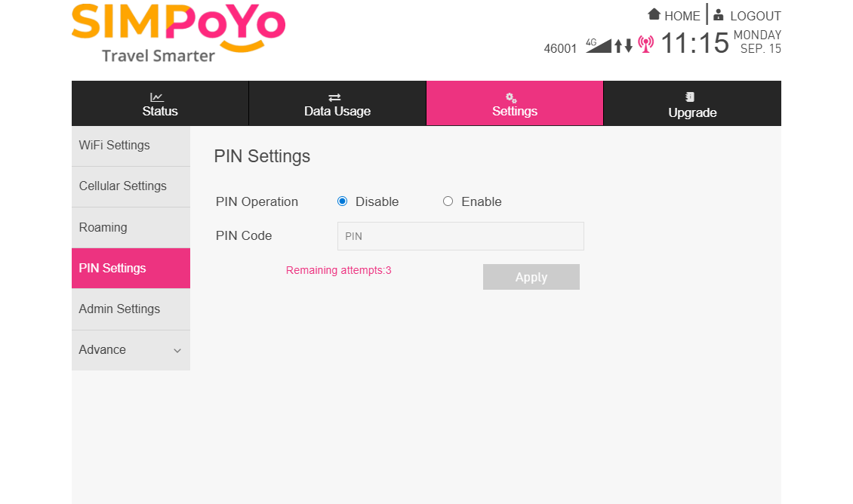Open the Roaming section
This screenshot has height=504, width=853.
click(x=103, y=228)
